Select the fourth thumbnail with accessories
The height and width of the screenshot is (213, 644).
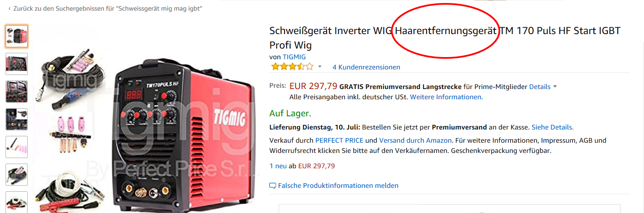(x=17, y=119)
